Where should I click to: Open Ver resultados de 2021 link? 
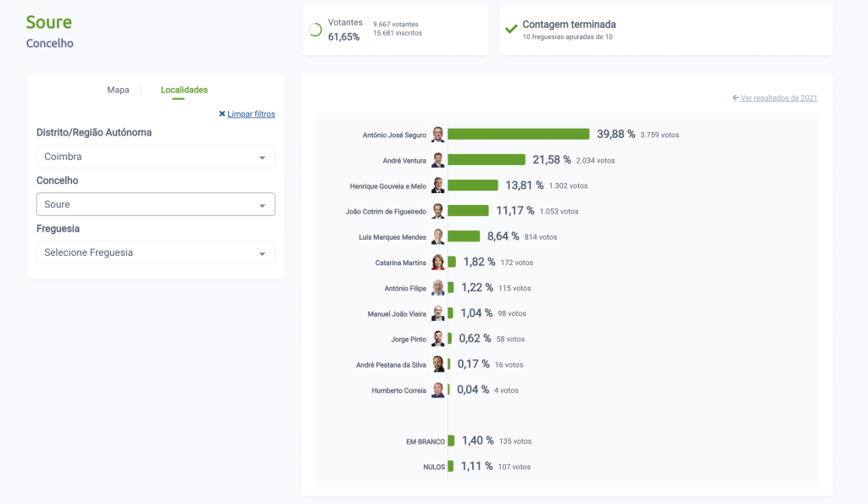[x=779, y=98]
